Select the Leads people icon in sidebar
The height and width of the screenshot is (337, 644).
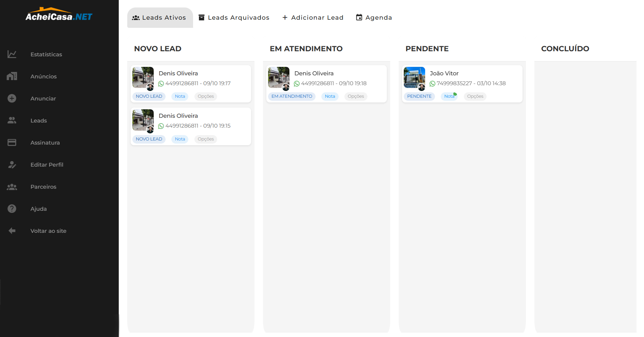(12, 120)
